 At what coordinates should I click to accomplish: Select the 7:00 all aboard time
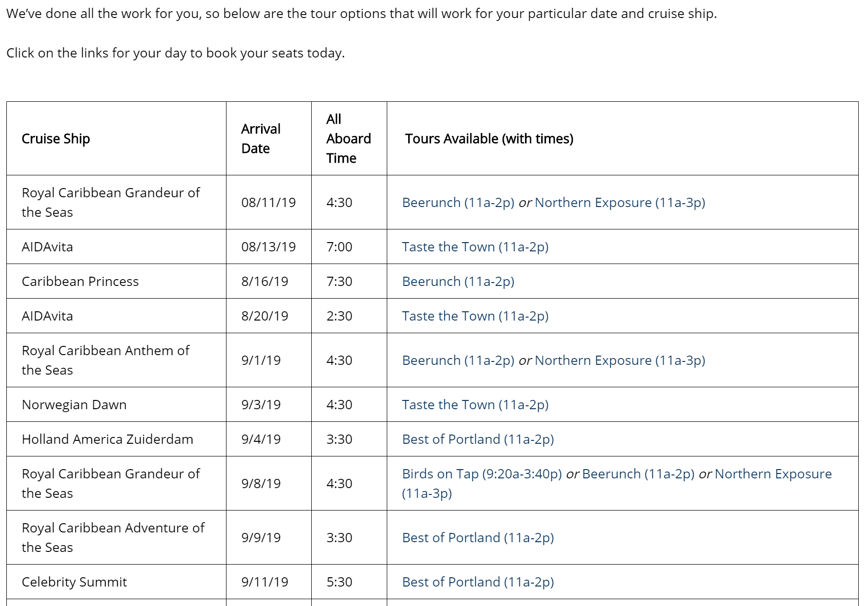[339, 246]
